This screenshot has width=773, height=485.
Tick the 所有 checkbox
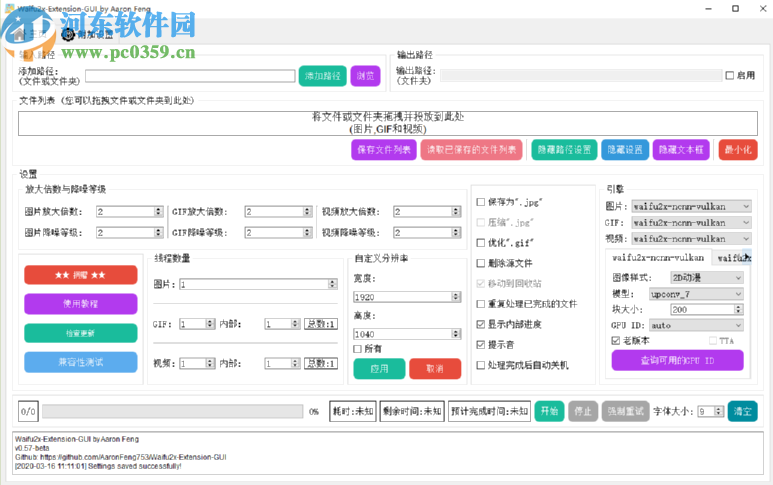(358, 349)
